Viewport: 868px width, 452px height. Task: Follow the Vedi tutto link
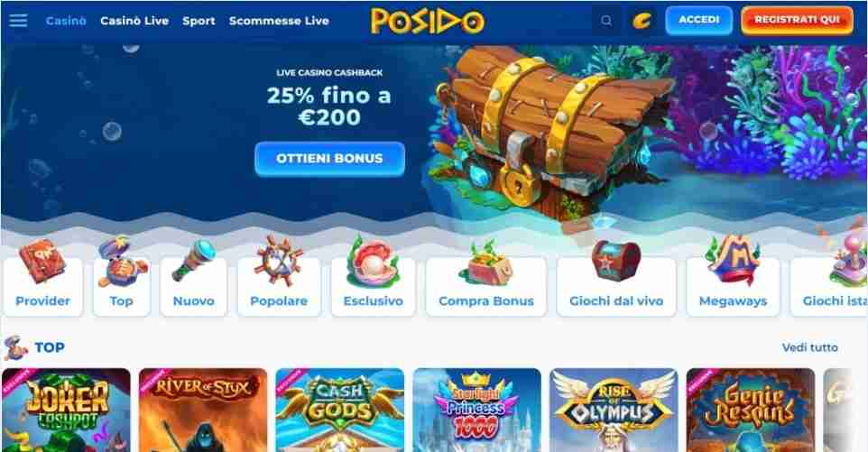pyautogui.click(x=810, y=347)
